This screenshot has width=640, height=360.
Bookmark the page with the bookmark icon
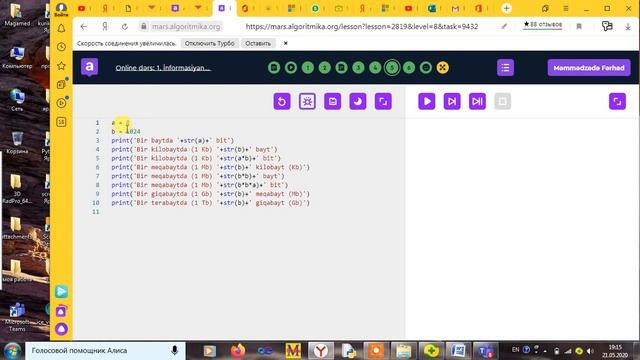579,27
